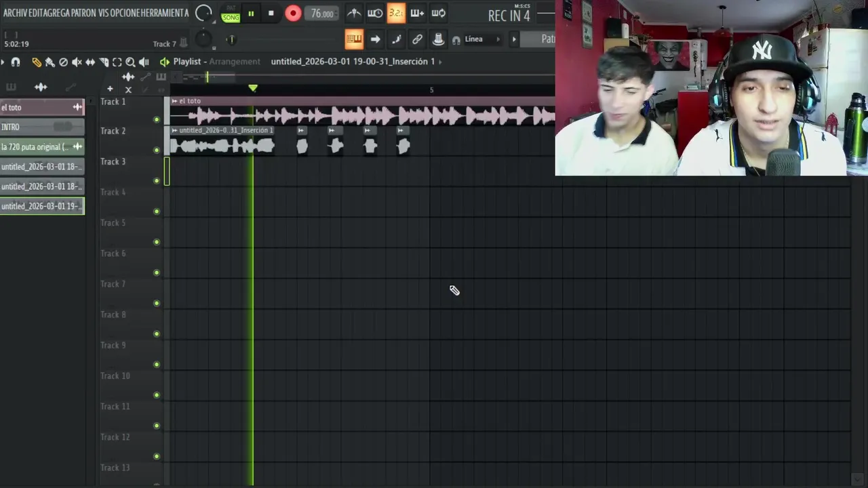Viewport: 868px width, 488px height.
Task: Switch PAT/SONG mode toggle
Action: coord(231,14)
